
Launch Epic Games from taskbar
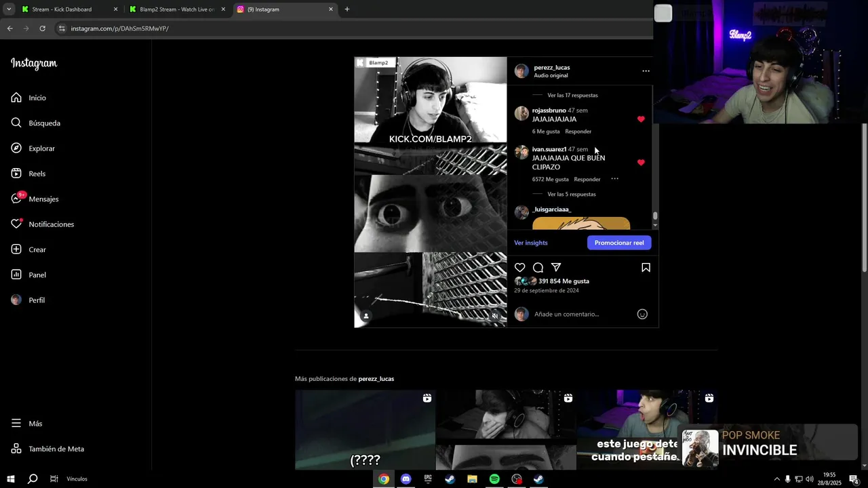click(428, 479)
